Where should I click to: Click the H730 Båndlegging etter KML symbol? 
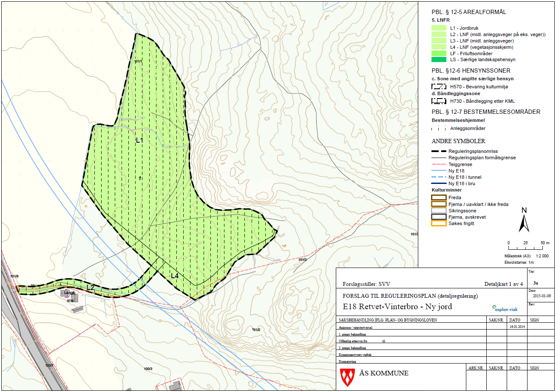click(438, 101)
